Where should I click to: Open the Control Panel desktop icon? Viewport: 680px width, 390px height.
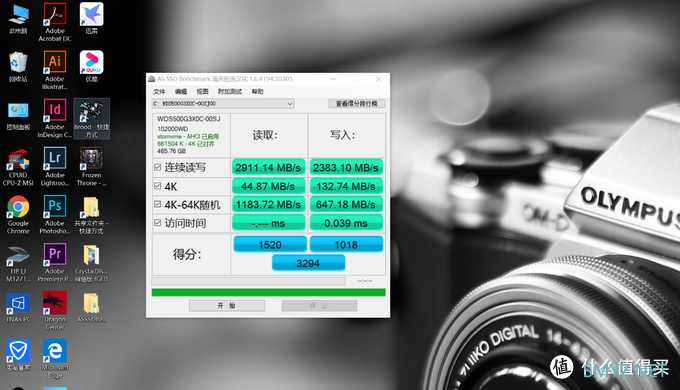point(18,115)
